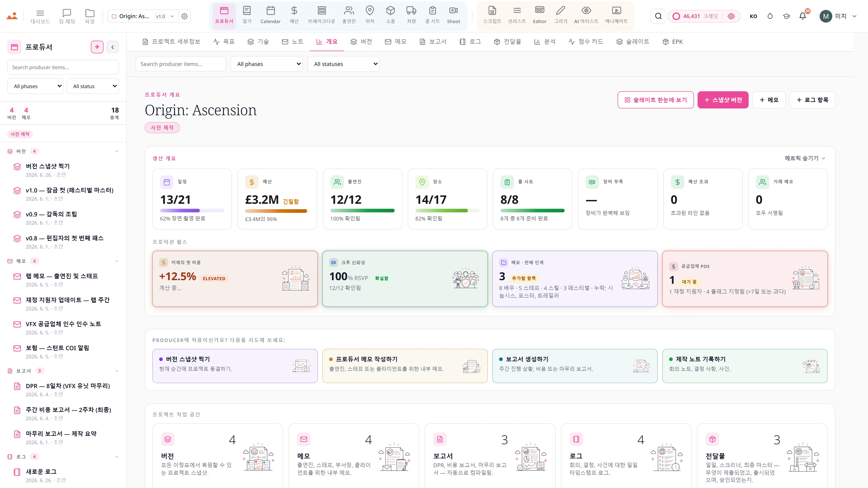Screen dimensions: 868x488
Task: Open project settings gear icon
Action: click(x=184, y=16)
